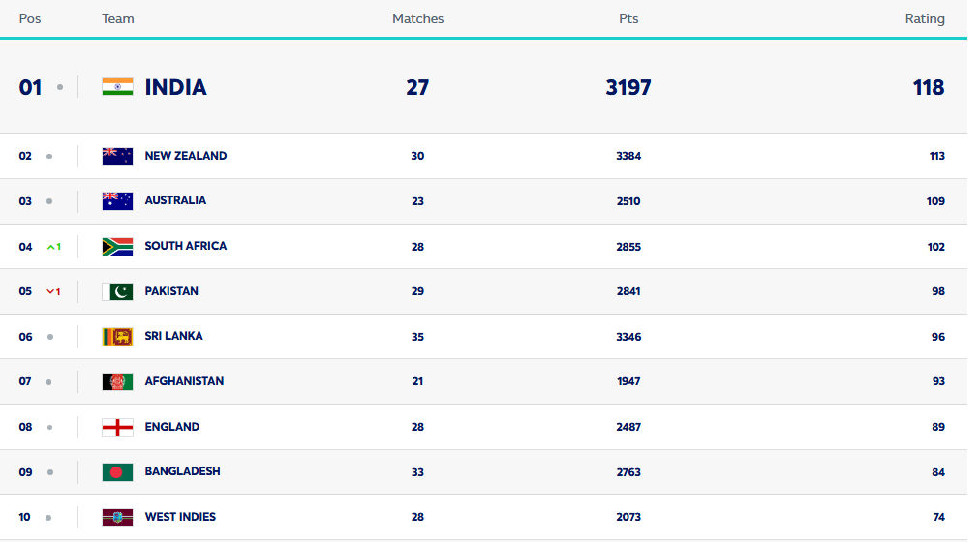Click India's matches value 27
The width and height of the screenshot is (980, 542).
417,87
